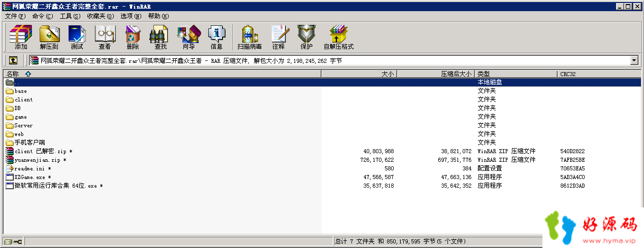Sort by the 名称 column header
The height and width of the screenshot is (248, 644).
[x=163, y=74]
